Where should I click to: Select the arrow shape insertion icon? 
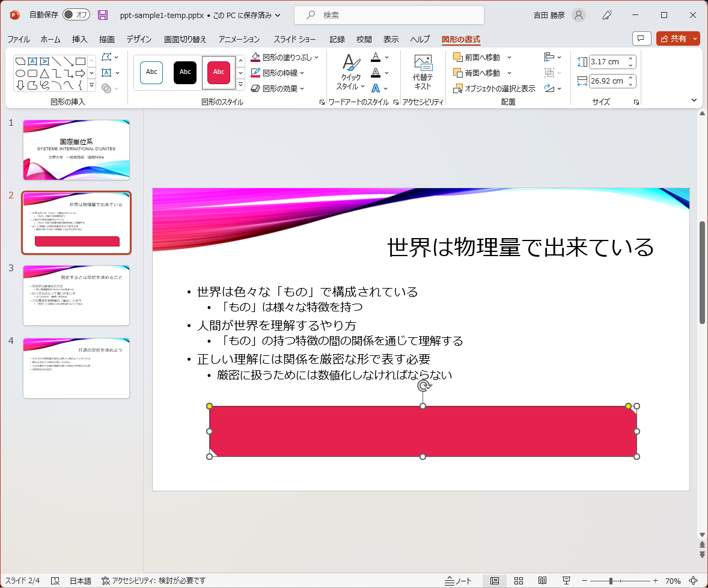click(81, 73)
